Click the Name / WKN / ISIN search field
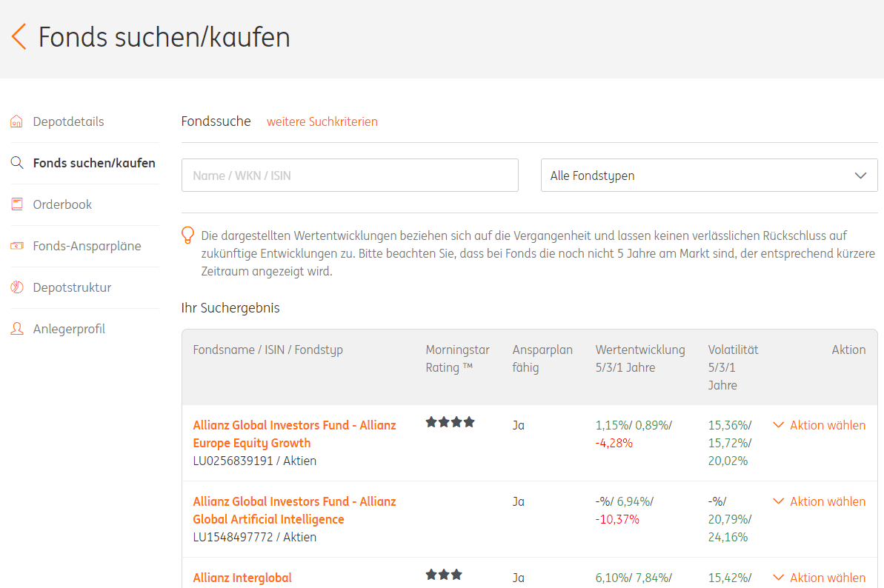The width and height of the screenshot is (884, 588). pos(350,176)
